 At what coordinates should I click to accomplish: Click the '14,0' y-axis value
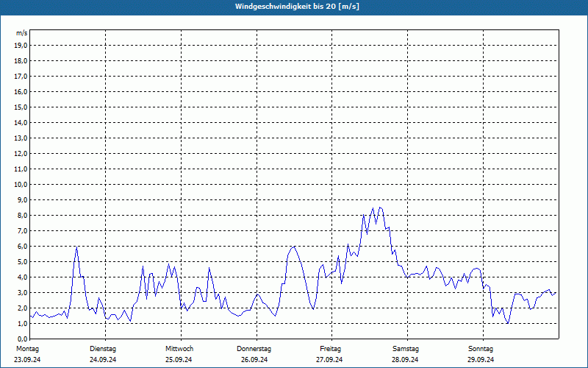click(21, 122)
